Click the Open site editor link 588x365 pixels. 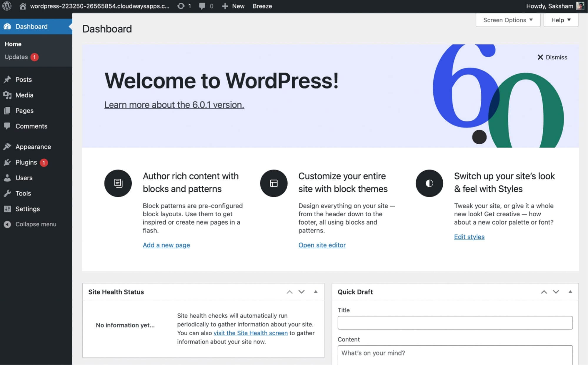click(322, 245)
